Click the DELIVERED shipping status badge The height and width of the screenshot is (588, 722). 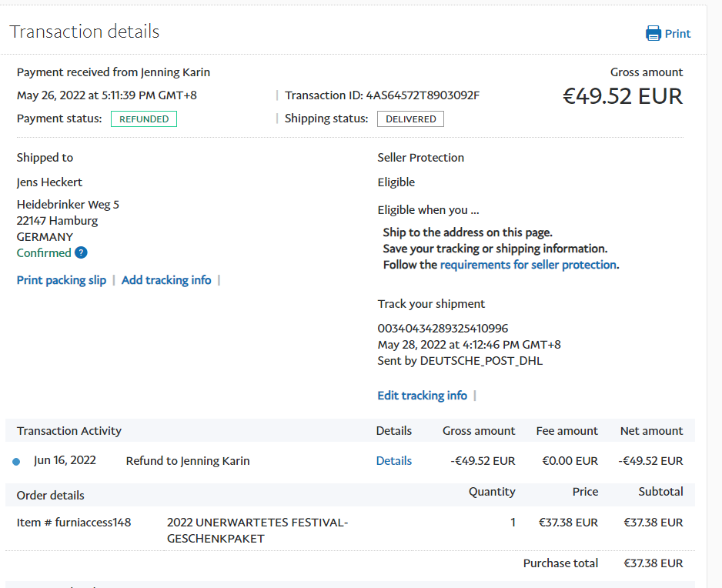point(410,119)
